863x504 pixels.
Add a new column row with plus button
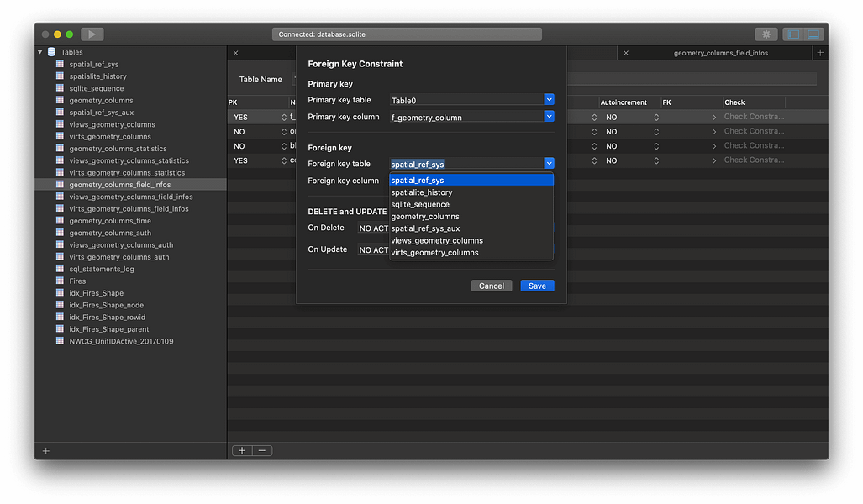coord(242,450)
